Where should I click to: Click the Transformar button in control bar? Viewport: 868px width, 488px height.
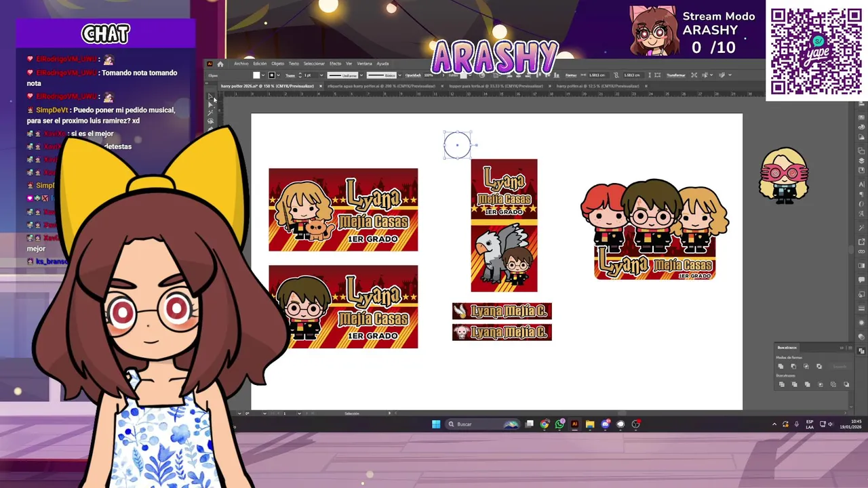tap(675, 75)
